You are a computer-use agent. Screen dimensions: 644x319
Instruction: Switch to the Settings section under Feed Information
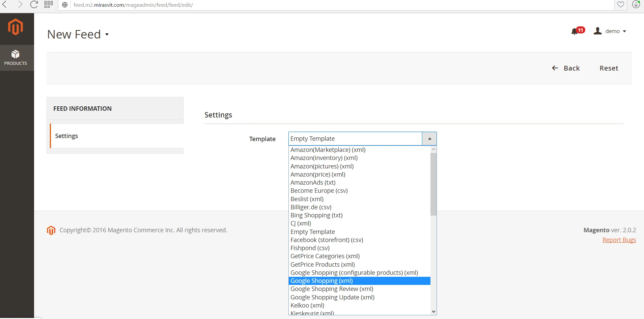point(66,136)
